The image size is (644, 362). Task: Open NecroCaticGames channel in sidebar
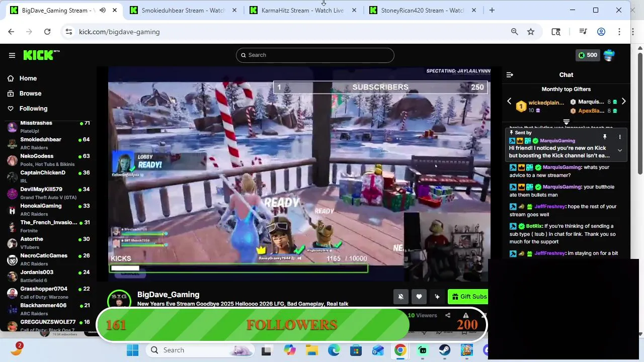pos(48,259)
